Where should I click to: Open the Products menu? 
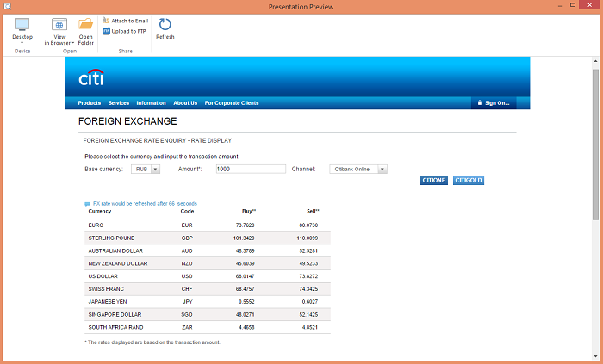tap(90, 103)
